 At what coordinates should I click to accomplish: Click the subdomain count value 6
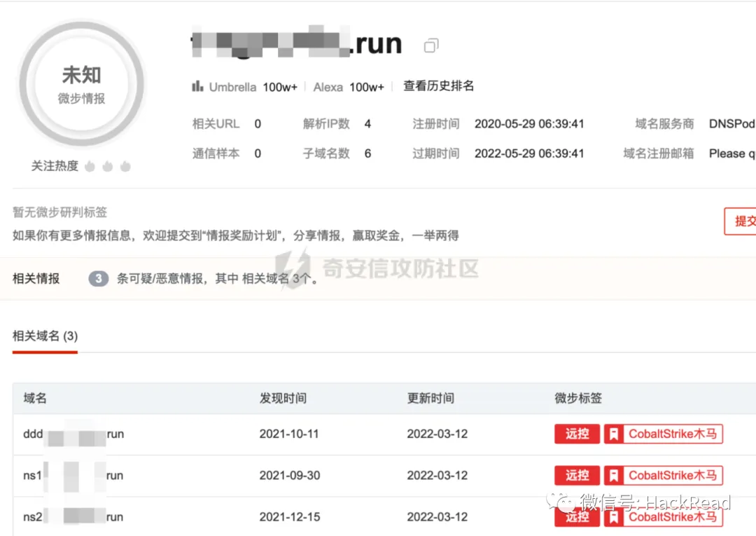(x=367, y=153)
